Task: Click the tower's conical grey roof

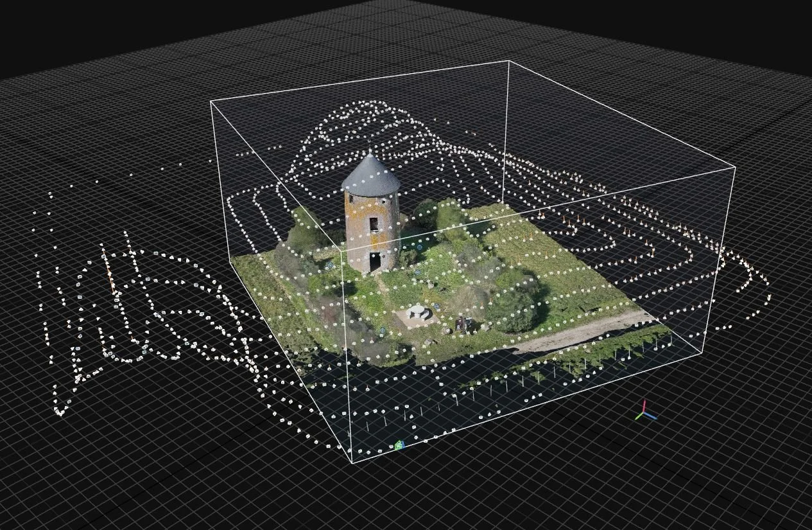Action: click(x=370, y=174)
